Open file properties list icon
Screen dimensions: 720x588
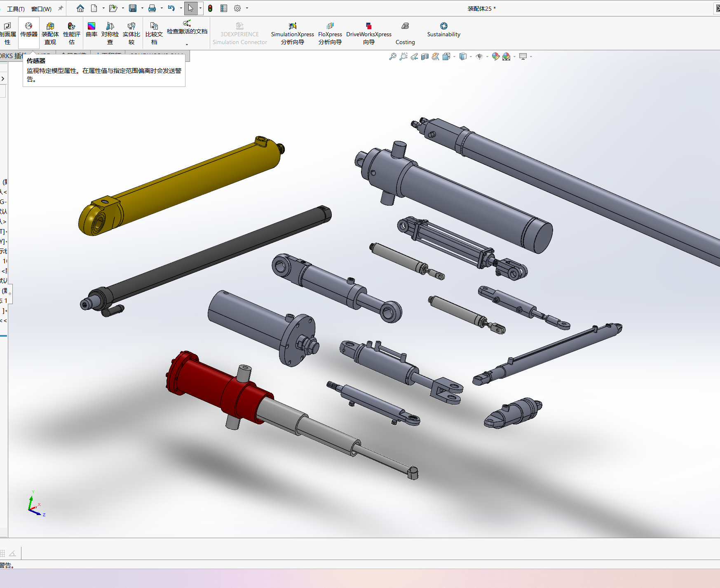point(224,8)
